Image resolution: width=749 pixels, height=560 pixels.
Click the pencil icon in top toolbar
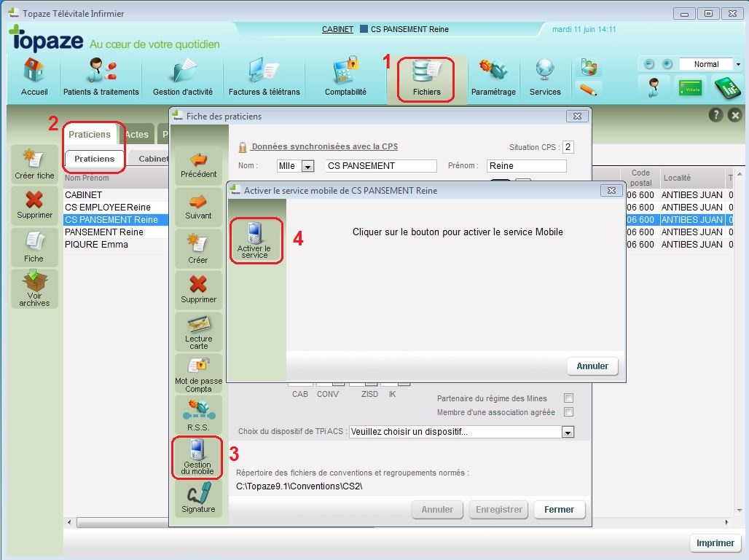[x=588, y=90]
